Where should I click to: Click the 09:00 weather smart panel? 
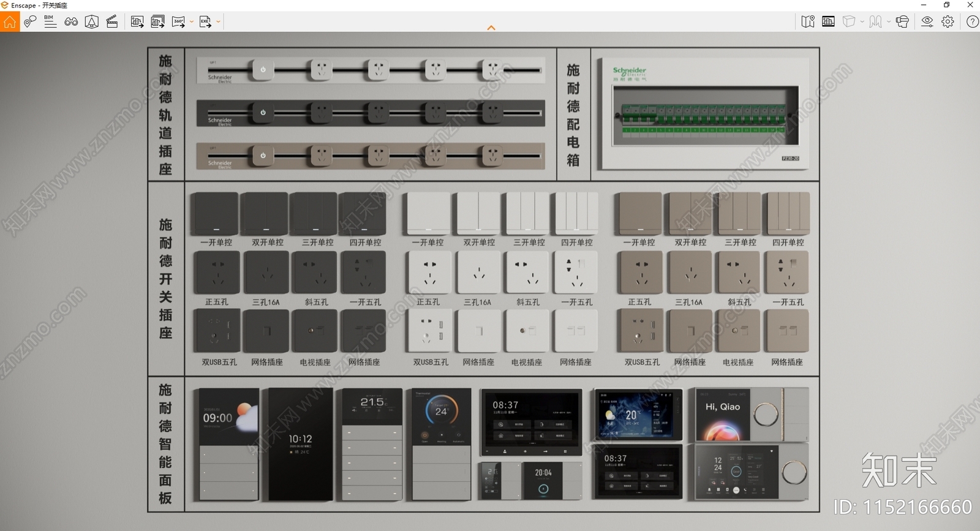tap(228, 444)
